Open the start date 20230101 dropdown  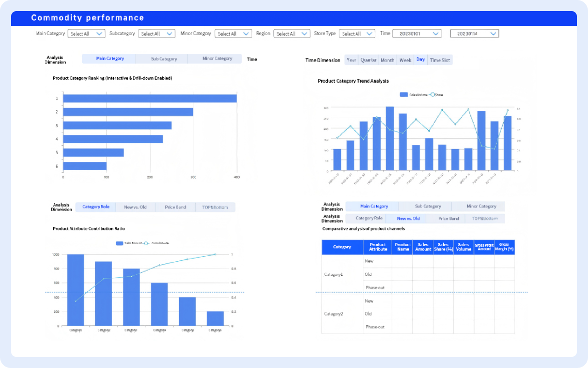click(417, 34)
